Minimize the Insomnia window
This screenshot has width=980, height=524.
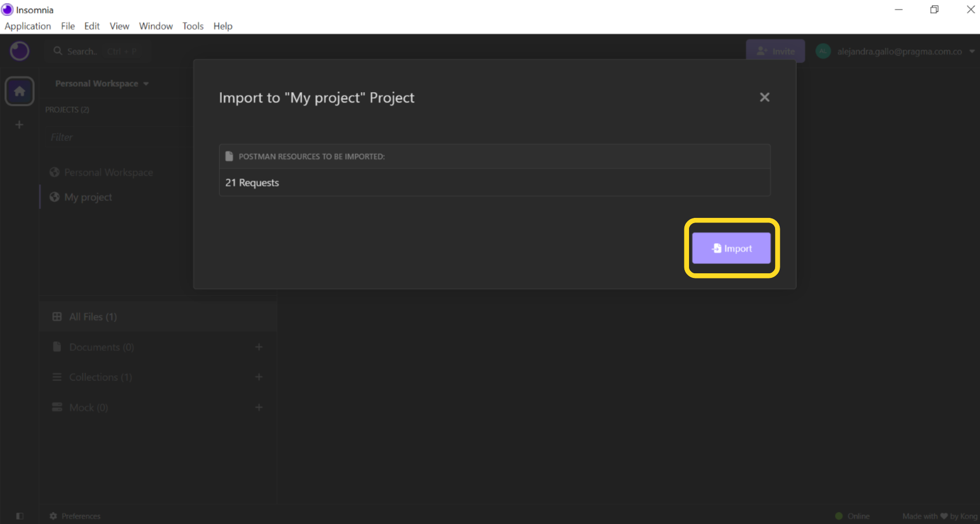tap(899, 10)
